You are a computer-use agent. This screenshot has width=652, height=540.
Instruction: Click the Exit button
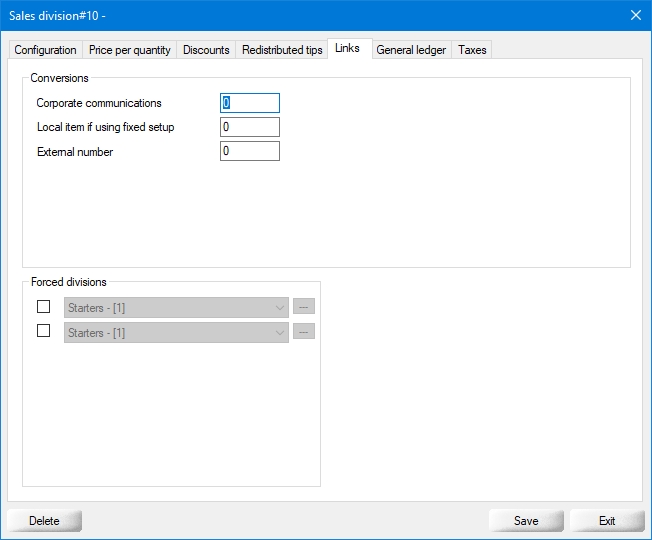[607, 521]
